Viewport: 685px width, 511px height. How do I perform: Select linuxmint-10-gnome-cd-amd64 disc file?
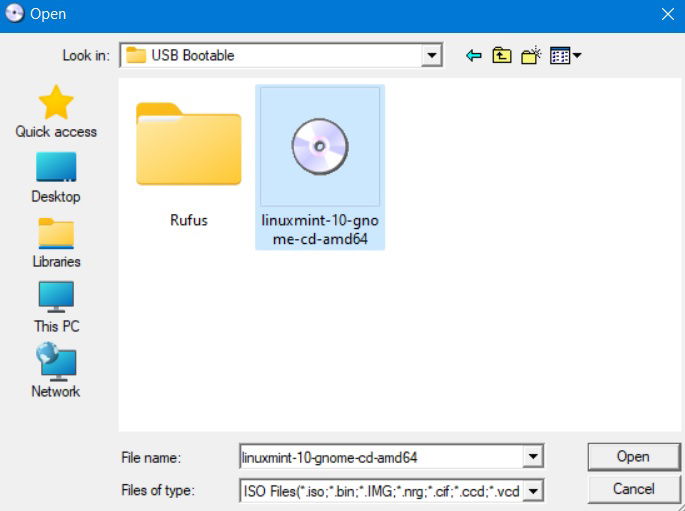pos(320,167)
